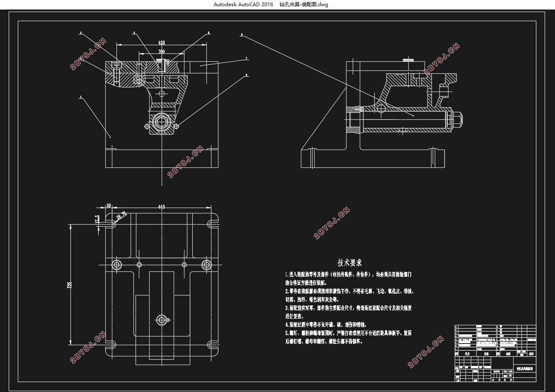Select the 备注 header in parts list
The width and height of the screenshot is (555, 392).
tap(531, 354)
